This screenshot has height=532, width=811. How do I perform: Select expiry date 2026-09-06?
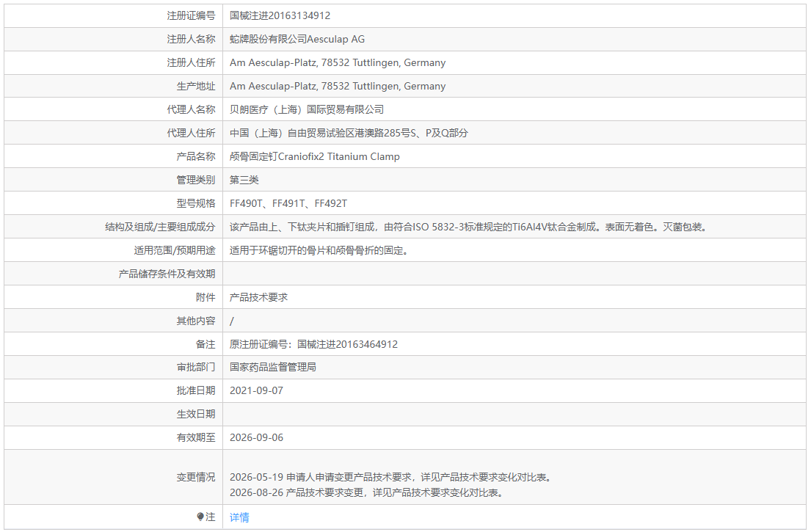pyautogui.click(x=257, y=438)
